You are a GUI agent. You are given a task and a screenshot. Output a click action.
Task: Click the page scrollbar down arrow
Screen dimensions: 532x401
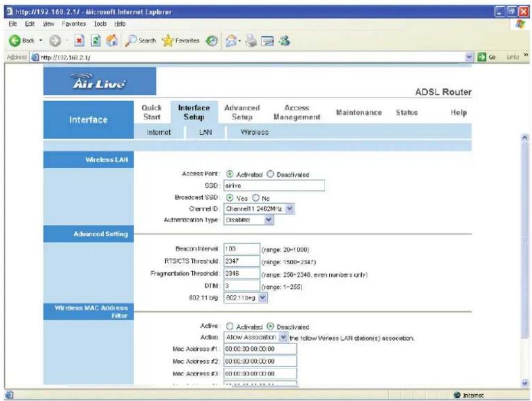click(x=525, y=383)
